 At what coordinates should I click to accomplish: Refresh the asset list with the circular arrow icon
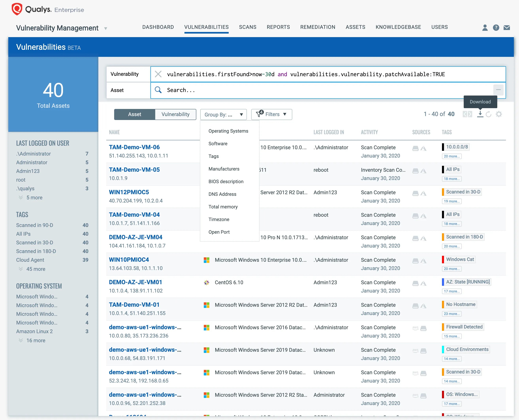click(x=489, y=114)
